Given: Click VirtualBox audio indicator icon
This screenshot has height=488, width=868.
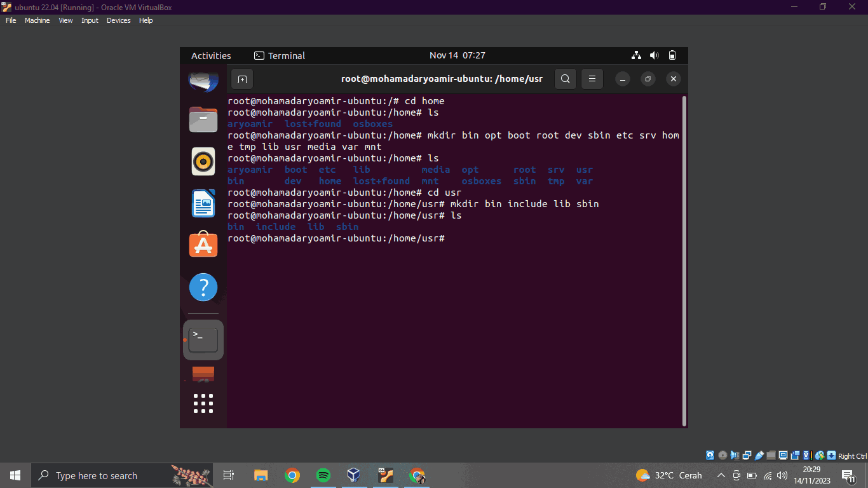Looking at the screenshot, I should tap(735, 456).
